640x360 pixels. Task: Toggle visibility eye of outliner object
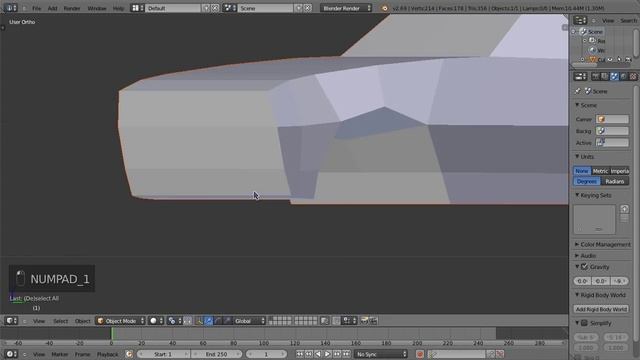click(610, 60)
